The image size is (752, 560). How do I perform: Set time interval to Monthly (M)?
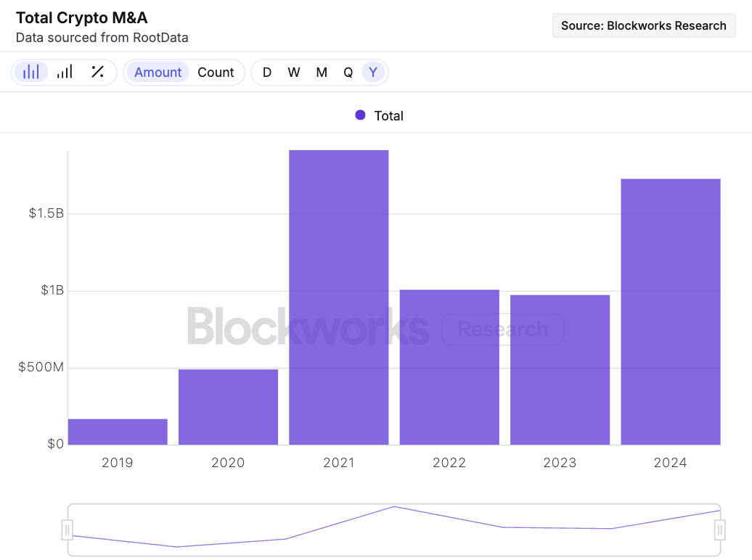(x=322, y=73)
